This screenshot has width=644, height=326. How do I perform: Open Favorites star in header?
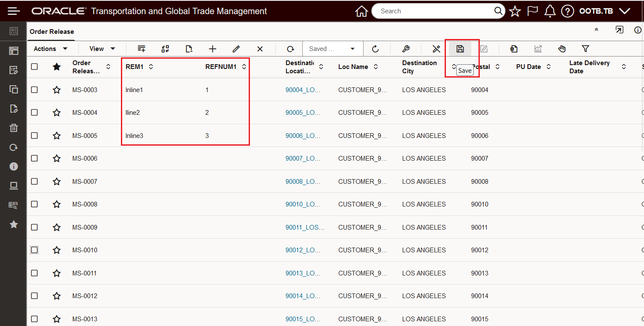coord(515,12)
